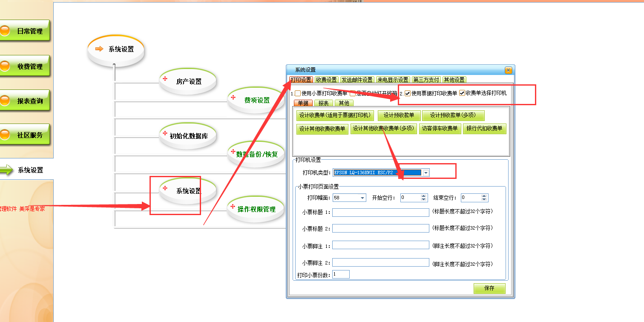Screen dimensions: 644x322
Task: Open the 费项设置 node
Action: [x=256, y=100]
